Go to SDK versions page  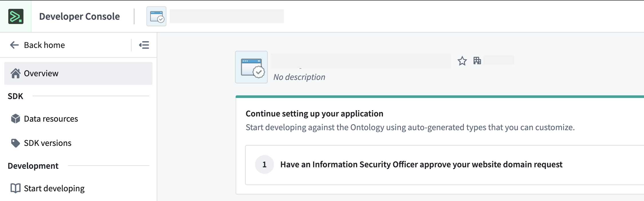click(48, 143)
